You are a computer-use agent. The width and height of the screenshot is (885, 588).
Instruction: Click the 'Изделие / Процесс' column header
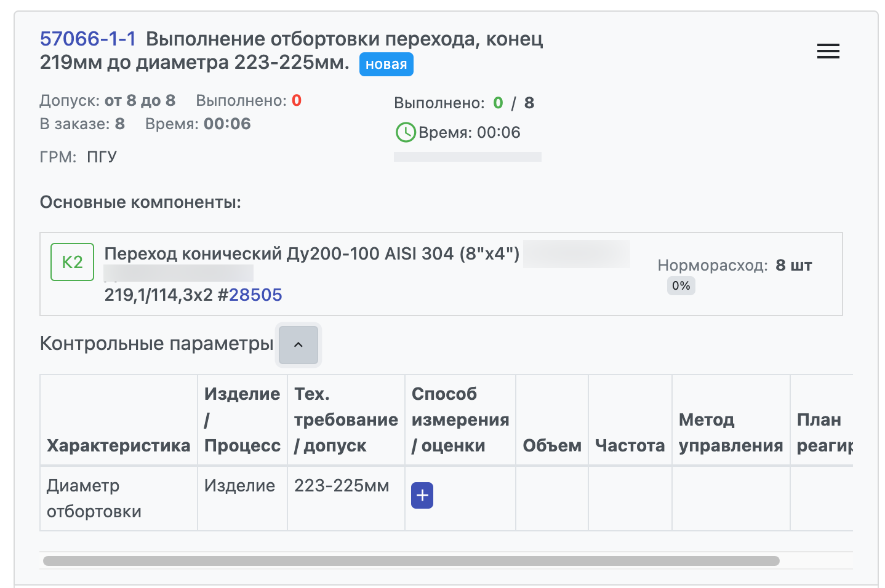point(242,419)
